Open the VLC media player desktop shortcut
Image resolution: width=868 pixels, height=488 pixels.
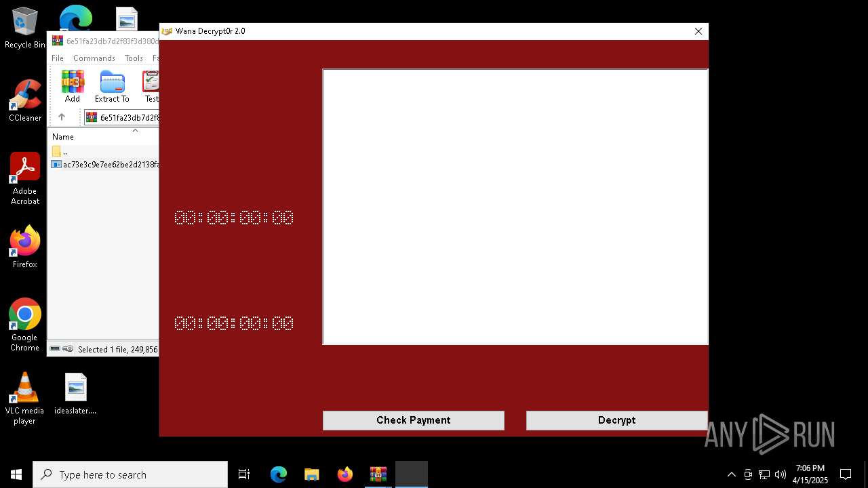(x=25, y=399)
